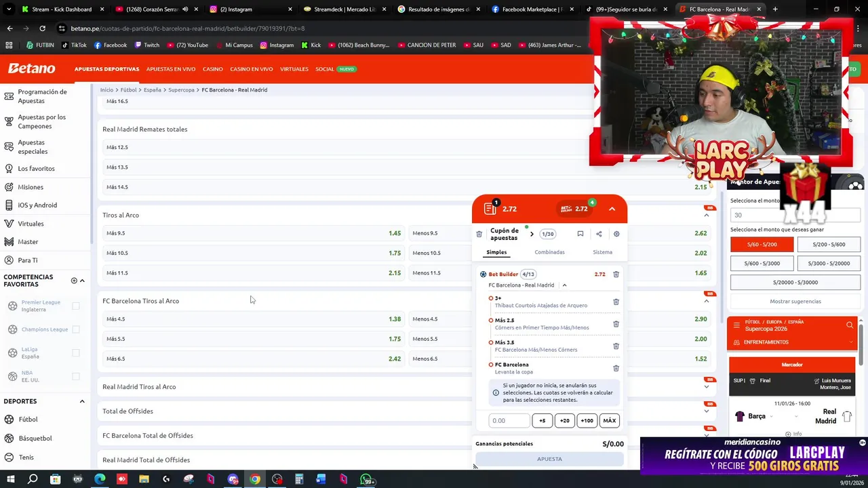Remove the Bet Builder bet
This screenshot has height=488, width=868.
tap(616, 274)
